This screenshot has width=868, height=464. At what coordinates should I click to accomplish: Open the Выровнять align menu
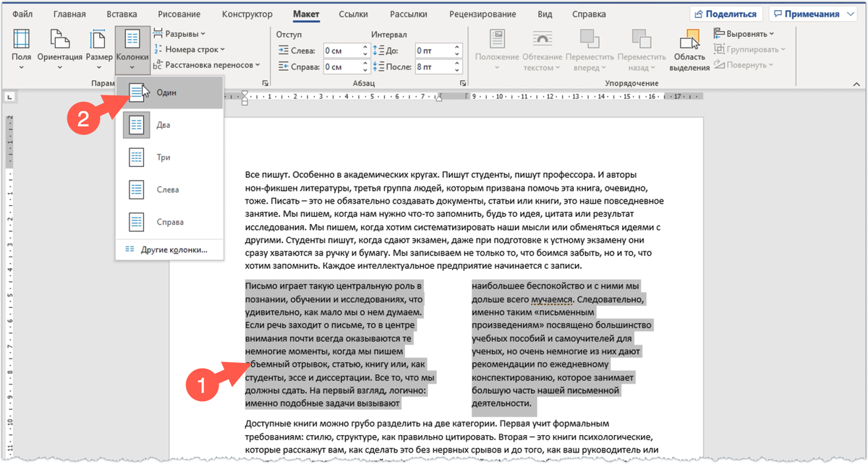tap(744, 34)
